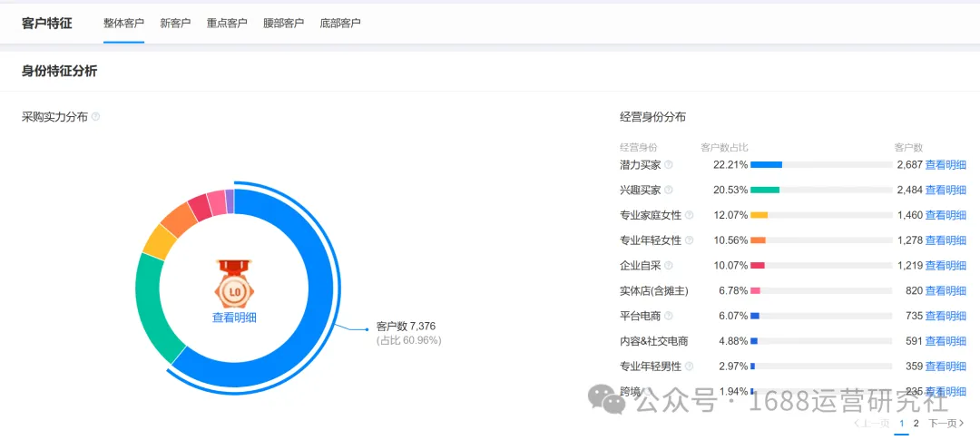This screenshot has width=980, height=440.
Task: View 查看明细 for the 实体店(含摊主) row
Action: (x=946, y=291)
